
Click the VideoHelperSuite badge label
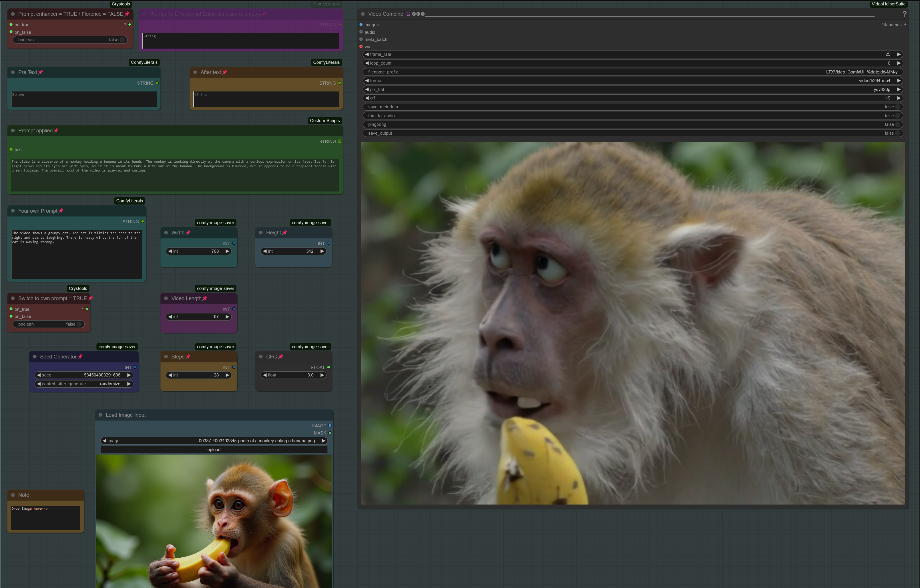tap(888, 4)
